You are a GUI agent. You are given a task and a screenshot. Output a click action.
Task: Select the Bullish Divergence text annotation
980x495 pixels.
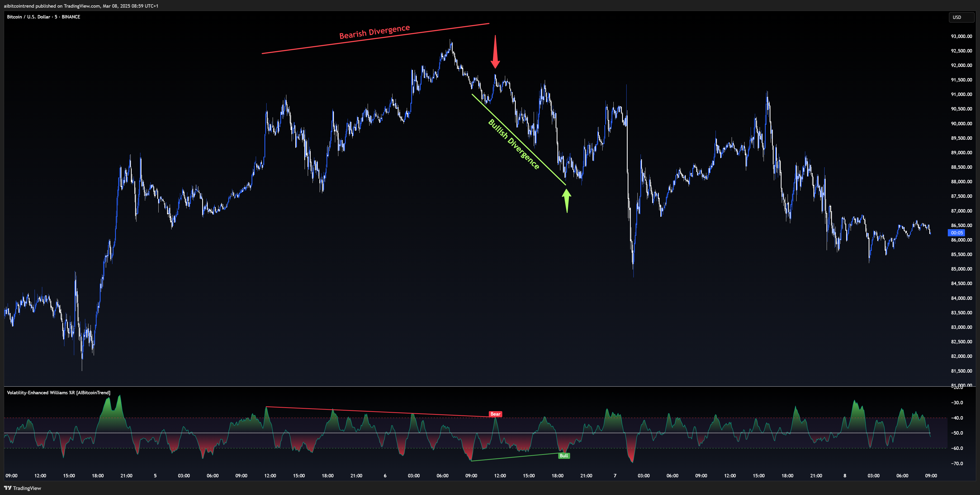[x=514, y=144]
